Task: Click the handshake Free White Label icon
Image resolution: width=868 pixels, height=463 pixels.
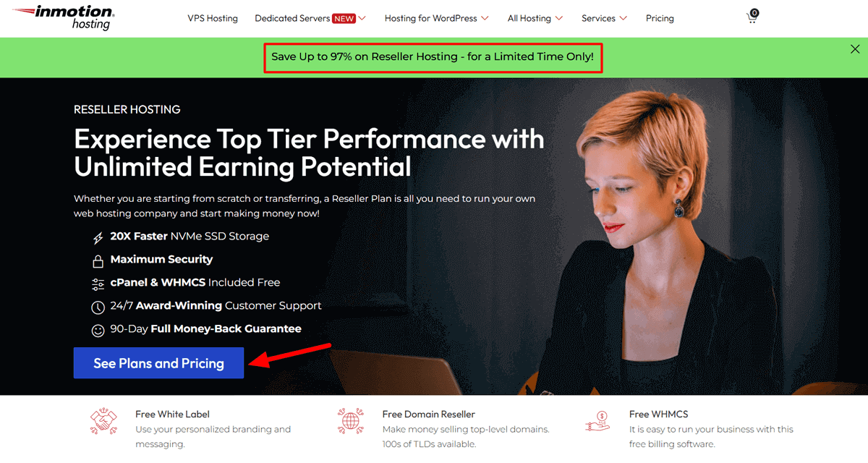Action: coord(103,421)
